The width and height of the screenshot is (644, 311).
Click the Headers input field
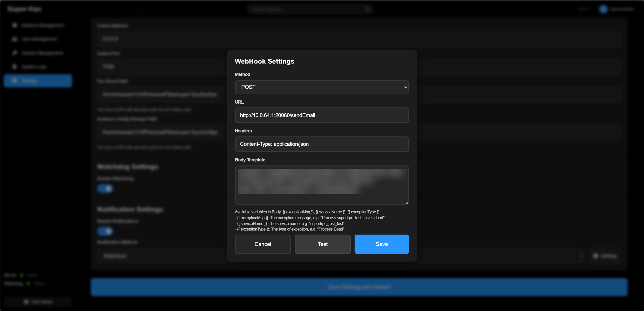pos(322,144)
